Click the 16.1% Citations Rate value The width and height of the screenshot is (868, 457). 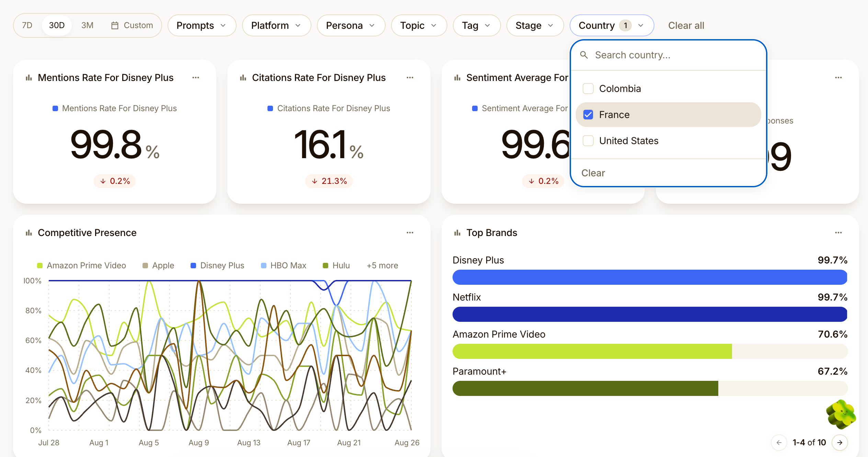tap(329, 144)
